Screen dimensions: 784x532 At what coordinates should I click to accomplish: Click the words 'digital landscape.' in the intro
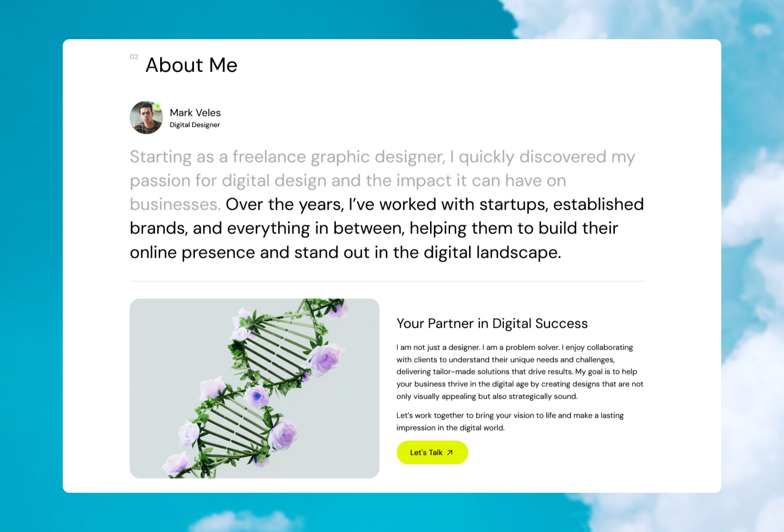pyautogui.click(x=492, y=252)
